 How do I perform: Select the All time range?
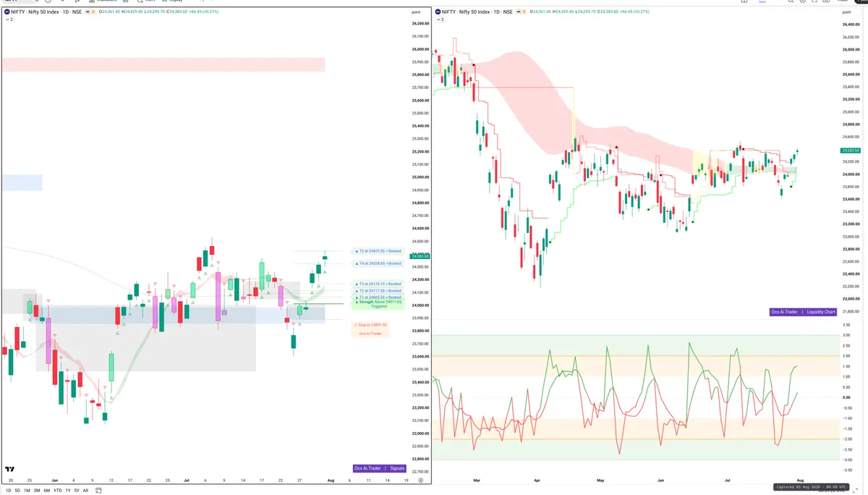coord(85,490)
